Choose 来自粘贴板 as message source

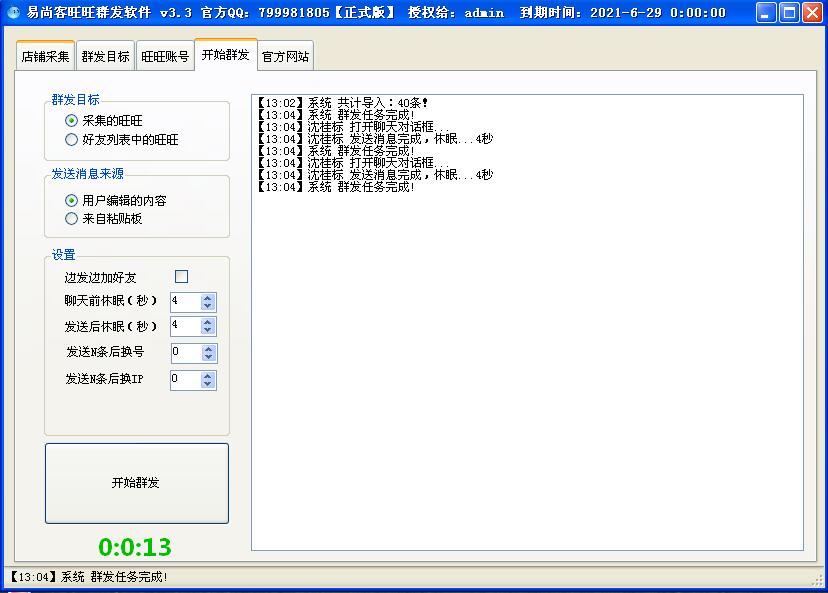104,219
